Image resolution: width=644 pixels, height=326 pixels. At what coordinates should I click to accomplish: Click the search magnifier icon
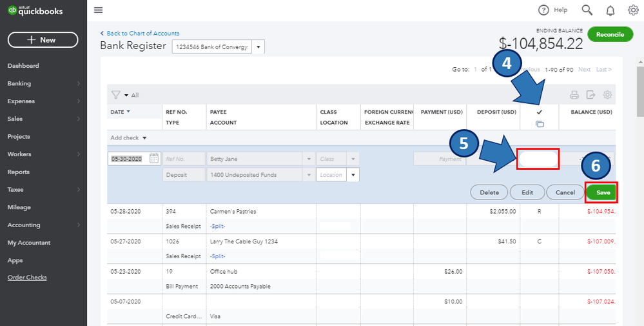click(x=587, y=10)
